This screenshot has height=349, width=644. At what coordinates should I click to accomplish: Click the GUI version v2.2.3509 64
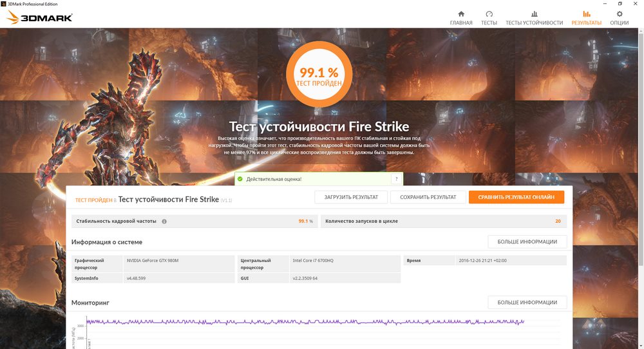[x=305, y=278]
